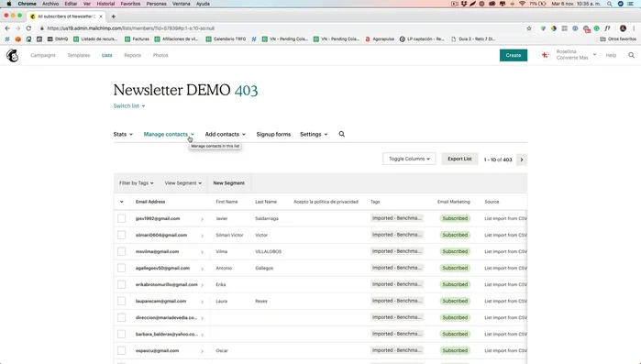Open the Otros favoritos bookmarks folder

coord(618,39)
